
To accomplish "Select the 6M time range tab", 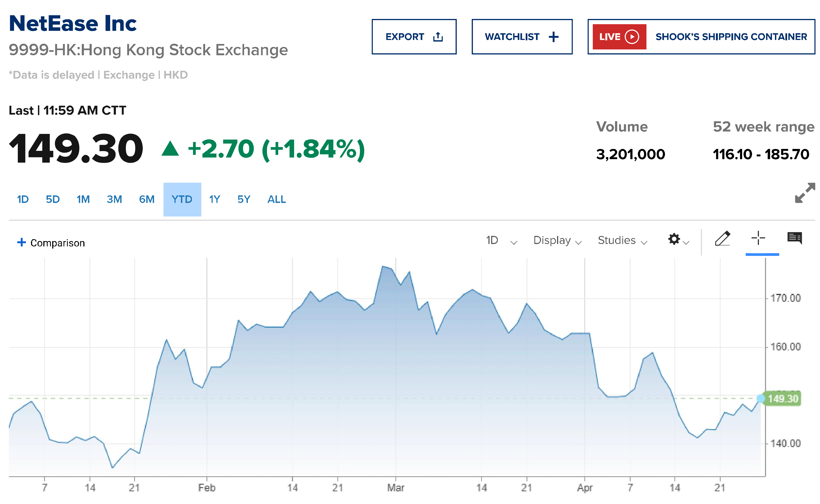I will 147,199.
